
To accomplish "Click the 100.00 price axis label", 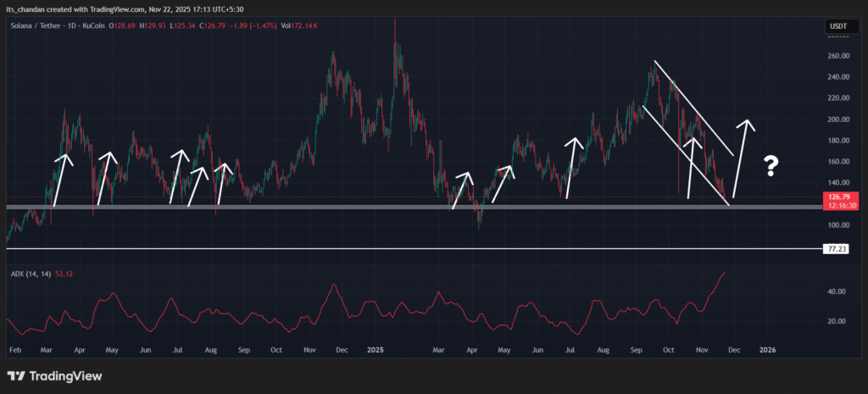I will click(838, 225).
